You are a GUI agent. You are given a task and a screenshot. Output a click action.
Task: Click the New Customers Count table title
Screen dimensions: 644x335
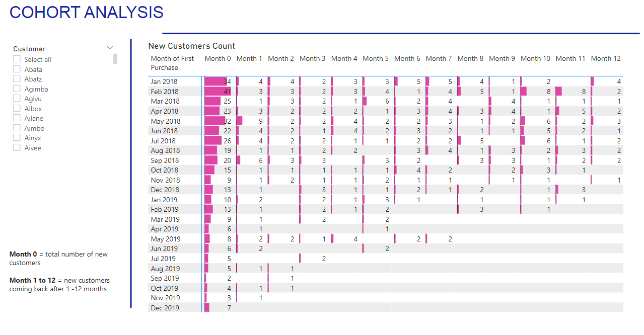pyautogui.click(x=191, y=46)
